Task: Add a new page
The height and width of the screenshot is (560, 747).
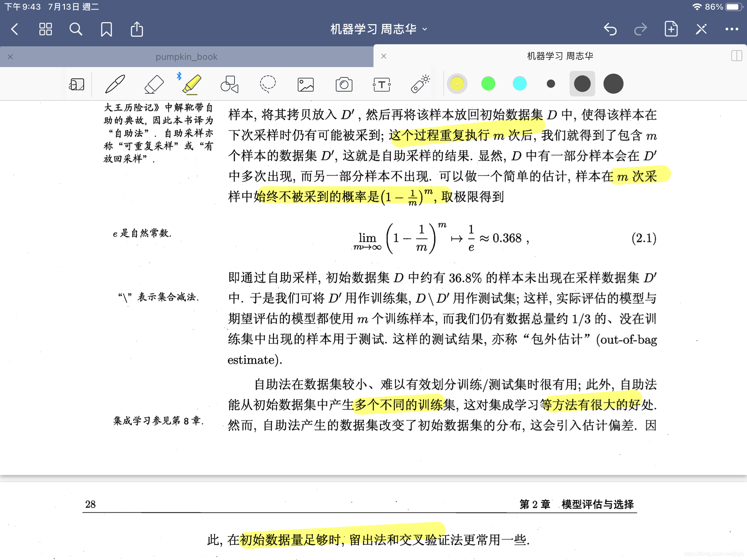Action: pyautogui.click(x=671, y=29)
